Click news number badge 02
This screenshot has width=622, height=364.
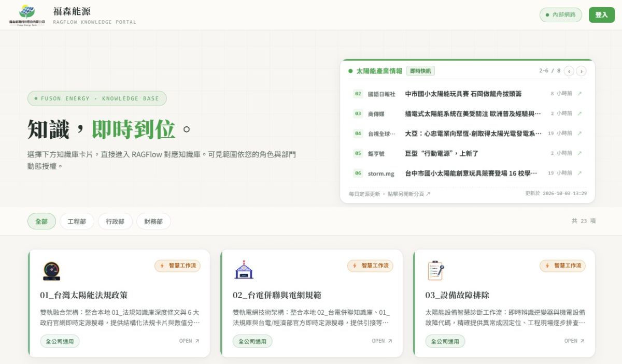358,94
